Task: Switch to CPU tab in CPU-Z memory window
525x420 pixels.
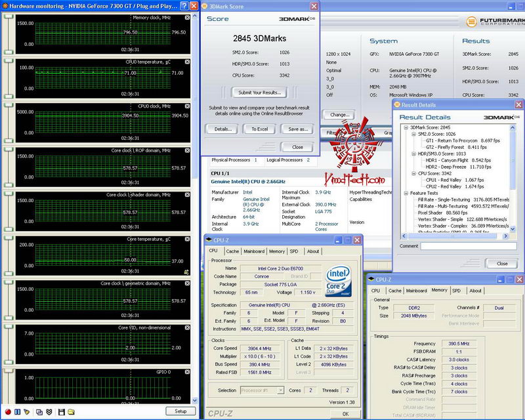Action: click(x=375, y=291)
